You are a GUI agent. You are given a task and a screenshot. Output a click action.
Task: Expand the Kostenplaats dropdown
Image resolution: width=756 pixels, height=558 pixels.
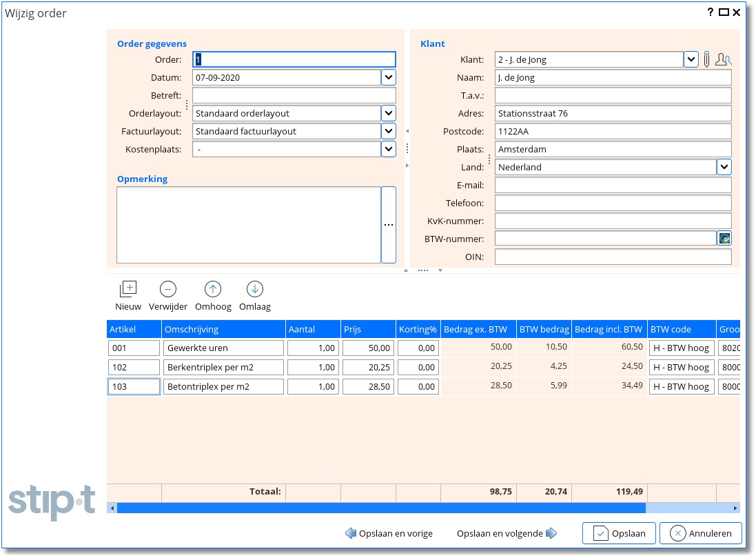pos(389,150)
